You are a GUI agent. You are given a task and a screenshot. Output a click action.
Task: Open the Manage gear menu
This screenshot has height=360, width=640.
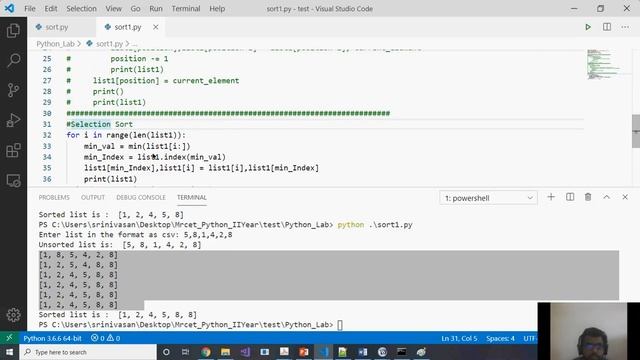pos(13,315)
